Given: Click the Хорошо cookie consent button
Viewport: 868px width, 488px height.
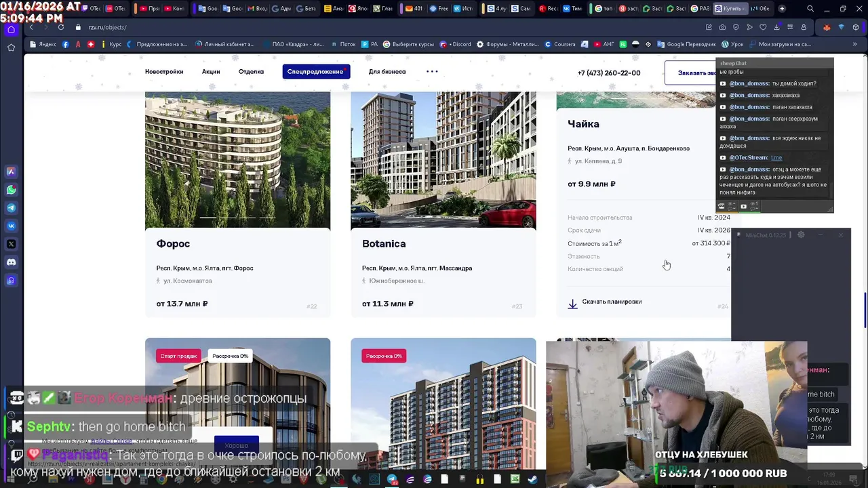Looking at the screenshot, I should [237, 445].
